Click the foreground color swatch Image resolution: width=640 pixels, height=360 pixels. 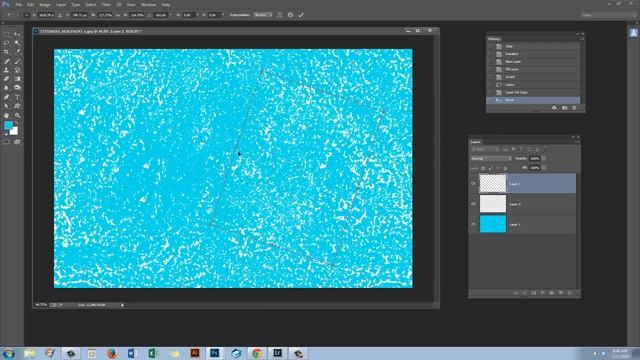[x=8, y=125]
